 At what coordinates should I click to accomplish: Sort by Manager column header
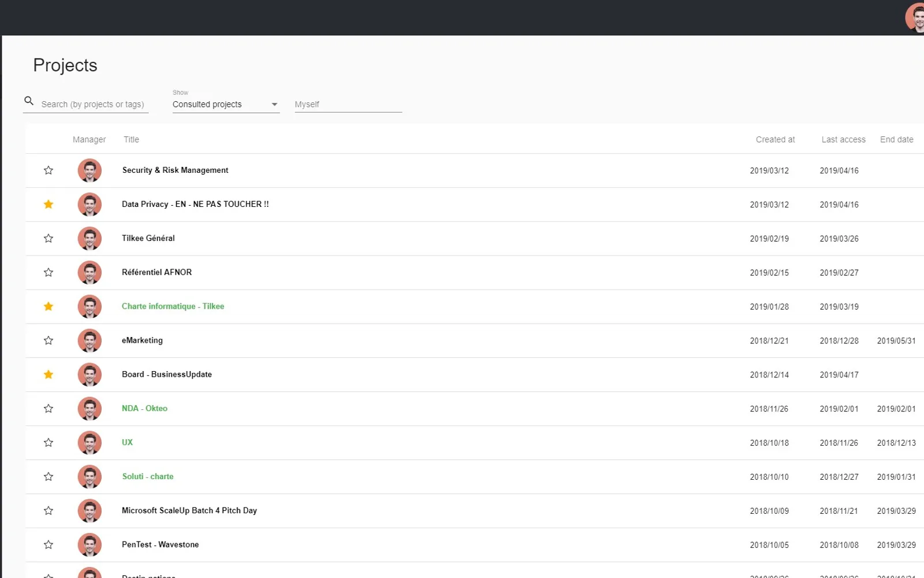pyautogui.click(x=89, y=140)
